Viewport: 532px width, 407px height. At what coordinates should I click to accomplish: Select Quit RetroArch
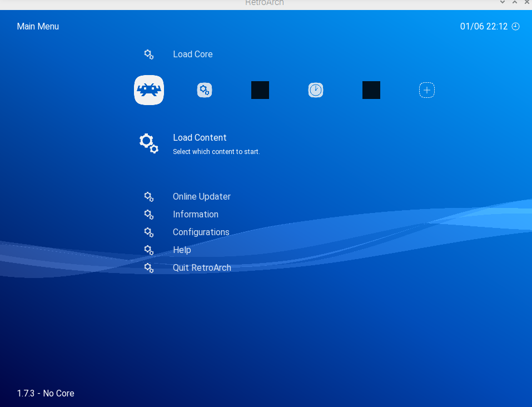(x=202, y=268)
